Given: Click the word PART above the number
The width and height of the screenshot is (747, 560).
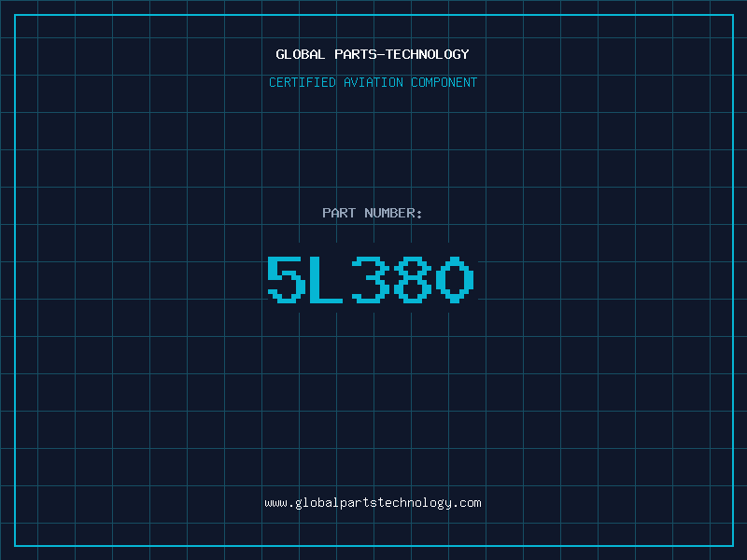Looking at the screenshot, I should click(x=339, y=213).
